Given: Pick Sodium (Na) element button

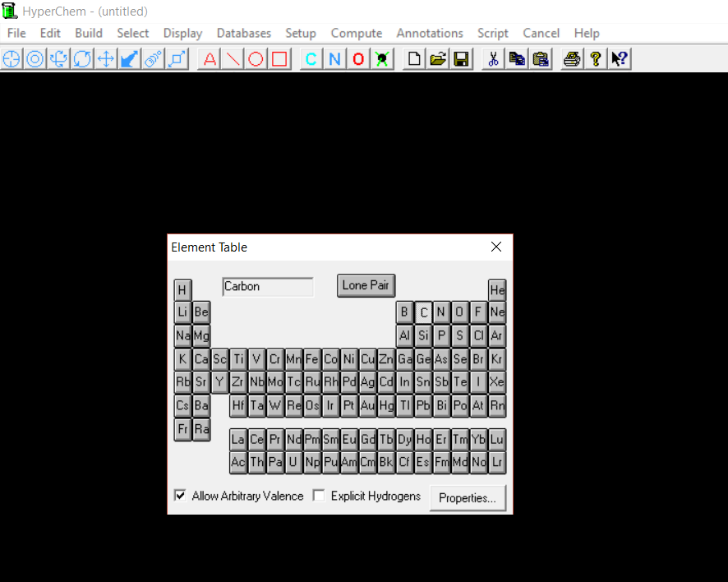Looking at the screenshot, I should 182,335.
